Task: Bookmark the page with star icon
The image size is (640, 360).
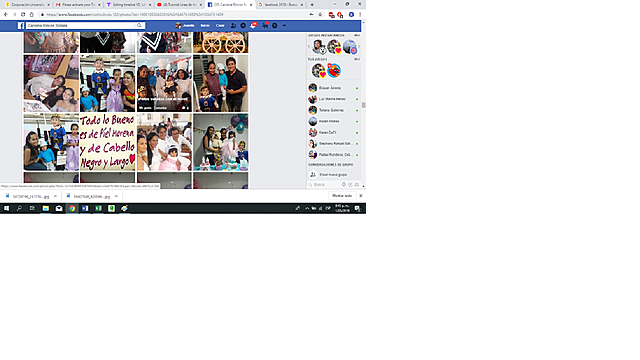Action: click(320, 14)
